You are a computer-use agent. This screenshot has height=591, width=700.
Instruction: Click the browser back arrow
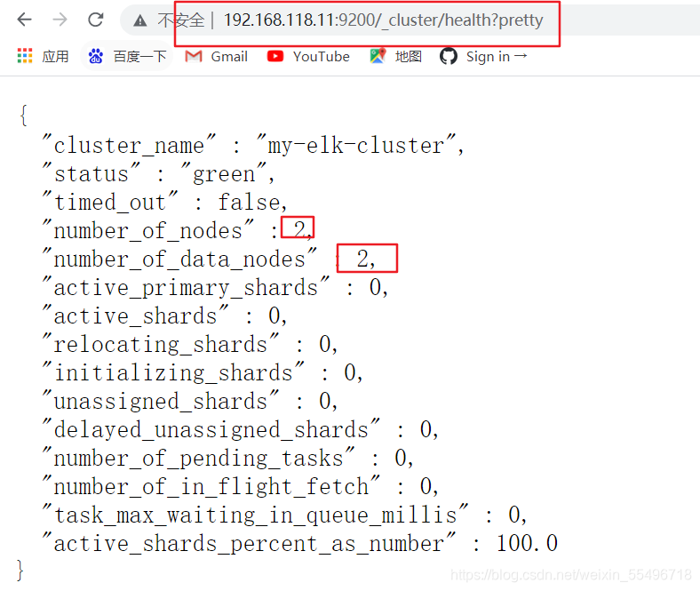(x=25, y=20)
